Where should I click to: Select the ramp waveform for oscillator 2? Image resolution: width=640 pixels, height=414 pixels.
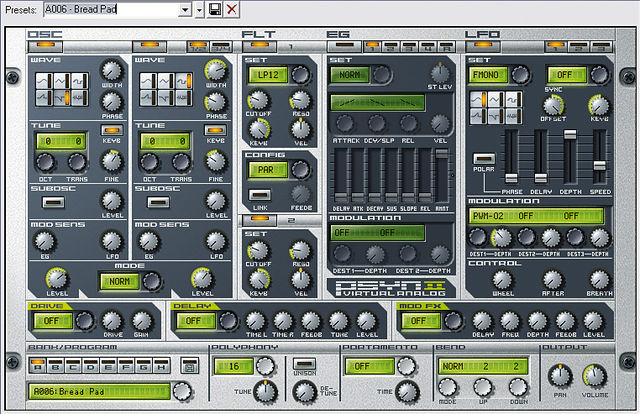click(166, 98)
